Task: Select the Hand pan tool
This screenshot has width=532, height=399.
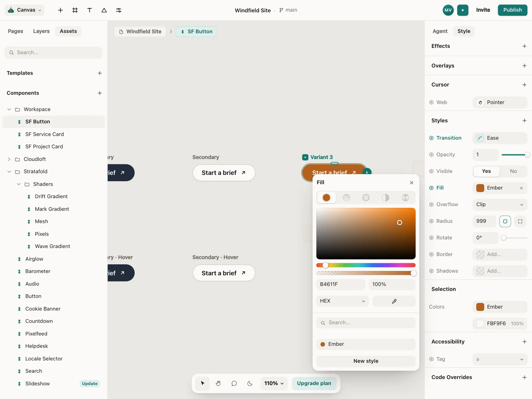Action: point(218,383)
